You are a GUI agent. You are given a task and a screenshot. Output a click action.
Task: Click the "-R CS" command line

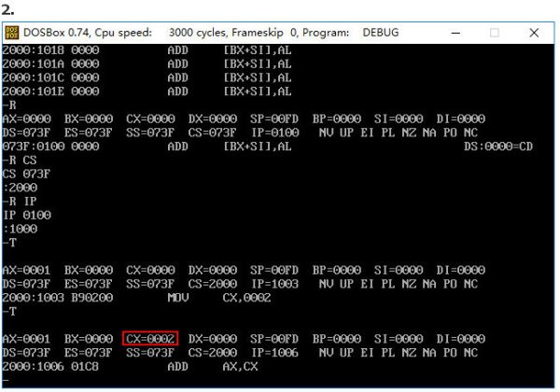click(20, 159)
